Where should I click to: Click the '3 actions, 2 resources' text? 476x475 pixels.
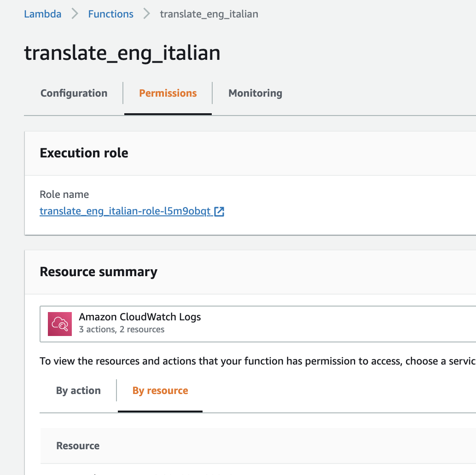[x=122, y=330]
